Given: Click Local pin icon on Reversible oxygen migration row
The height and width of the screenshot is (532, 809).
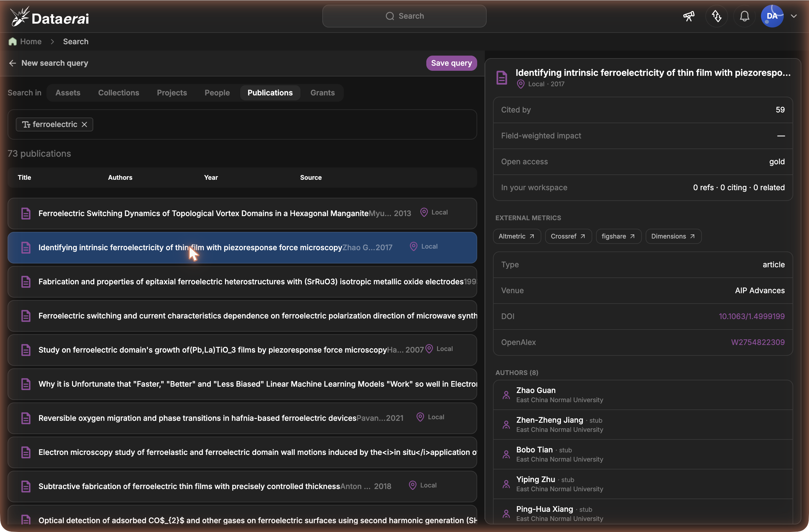Looking at the screenshot, I should (x=420, y=417).
